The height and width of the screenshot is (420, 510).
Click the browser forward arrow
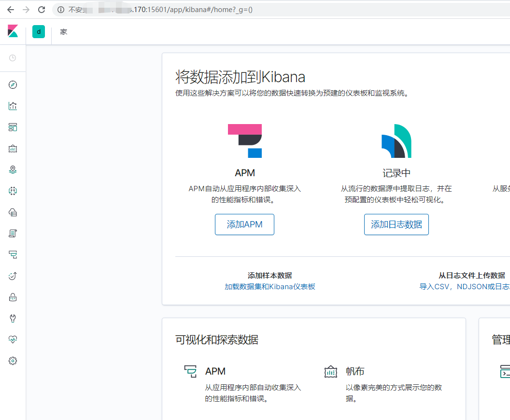point(26,10)
